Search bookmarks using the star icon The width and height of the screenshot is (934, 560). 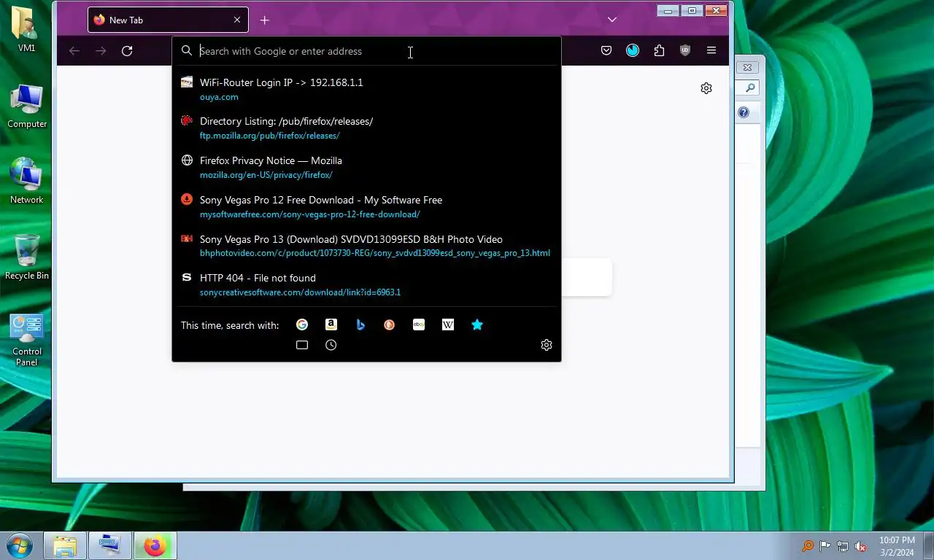[x=477, y=325]
